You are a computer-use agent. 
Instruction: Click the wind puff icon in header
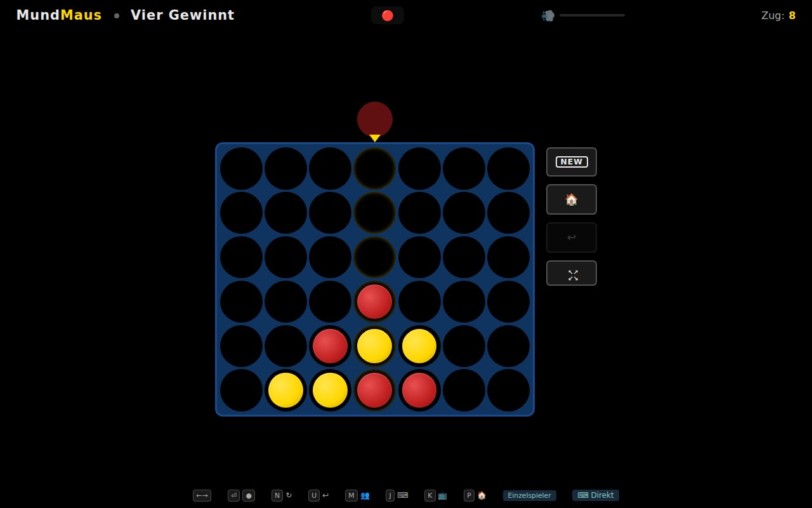pos(548,15)
